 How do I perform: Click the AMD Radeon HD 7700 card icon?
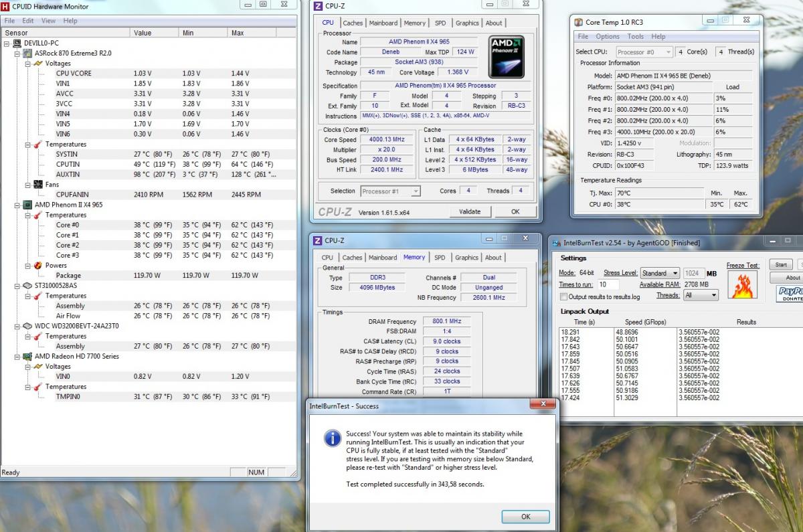click(x=27, y=356)
